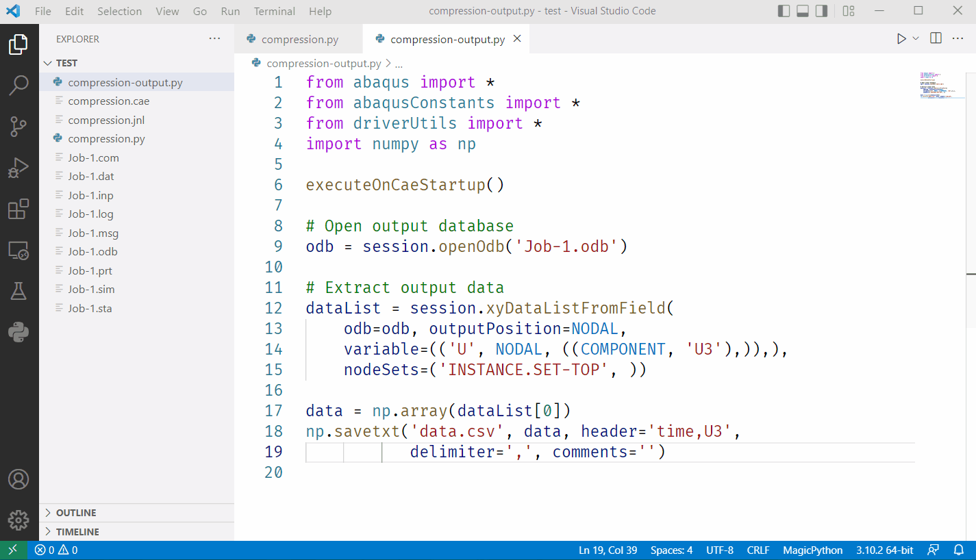976x560 pixels.
Task: Open editor More Actions ellipsis
Action: pyautogui.click(x=958, y=39)
